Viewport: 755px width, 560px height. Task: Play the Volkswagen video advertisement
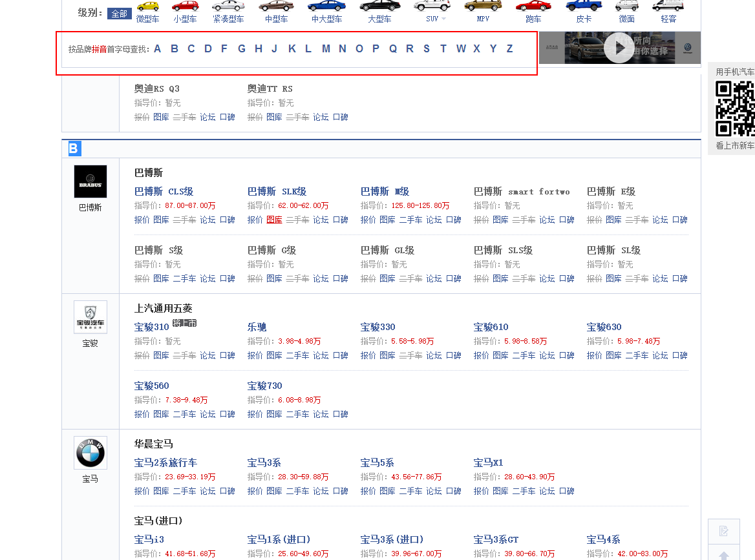coord(619,48)
